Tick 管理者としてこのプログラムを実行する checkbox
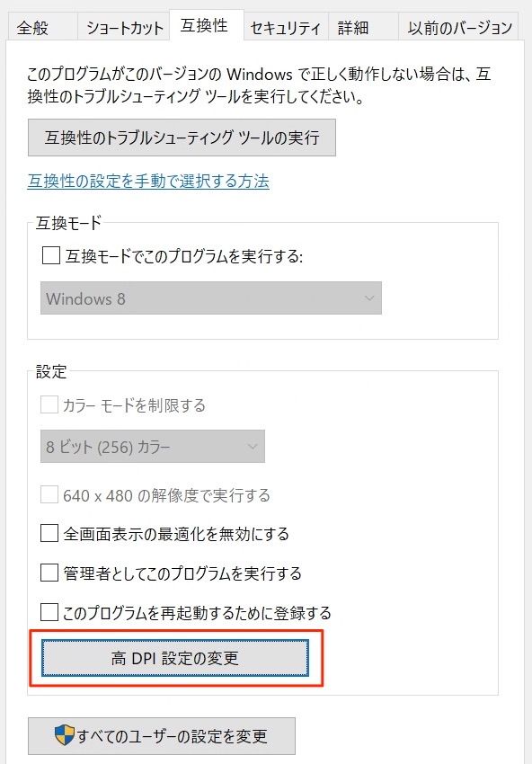This screenshot has height=764, width=532. coord(49,573)
